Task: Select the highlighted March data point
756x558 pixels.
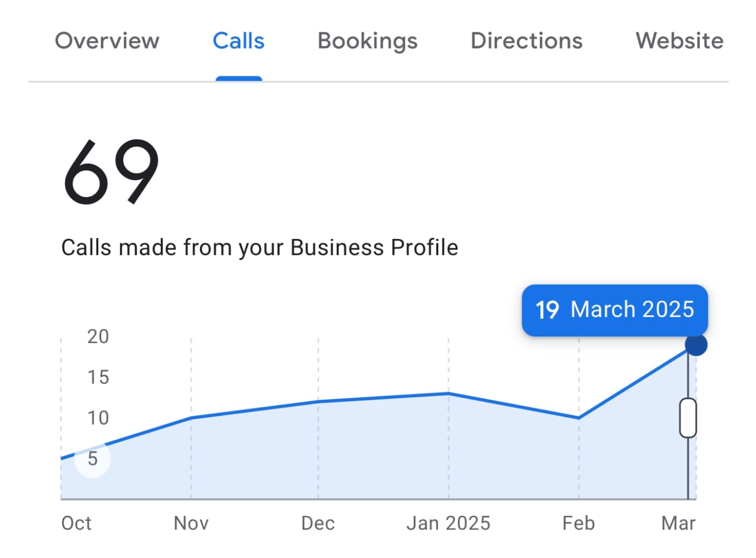Action: click(x=695, y=345)
